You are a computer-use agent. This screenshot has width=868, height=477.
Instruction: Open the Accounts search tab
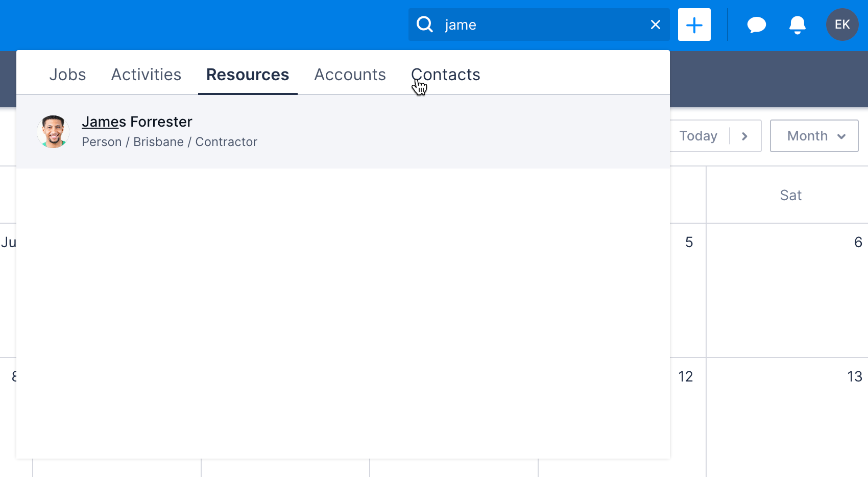point(350,75)
